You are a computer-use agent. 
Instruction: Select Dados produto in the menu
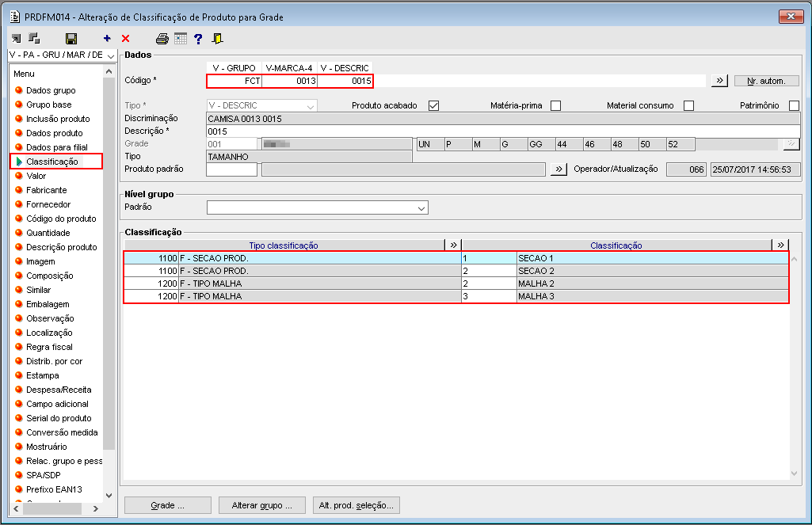pyautogui.click(x=55, y=133)
